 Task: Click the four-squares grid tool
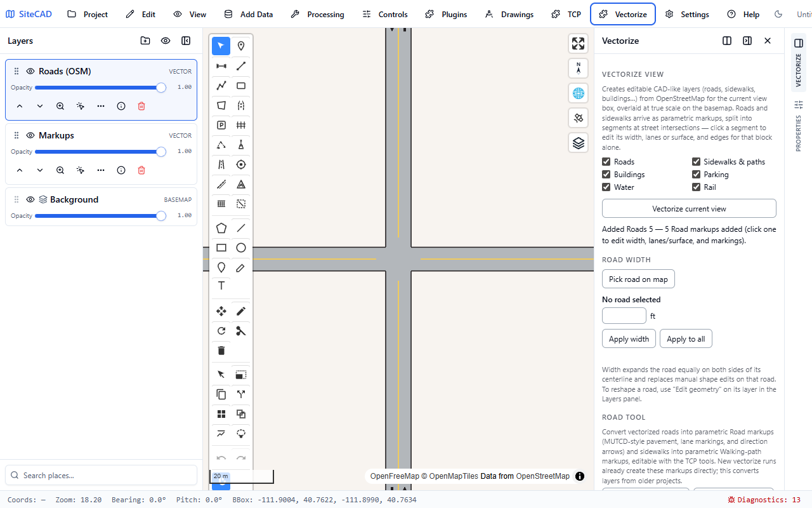[221, 414]
